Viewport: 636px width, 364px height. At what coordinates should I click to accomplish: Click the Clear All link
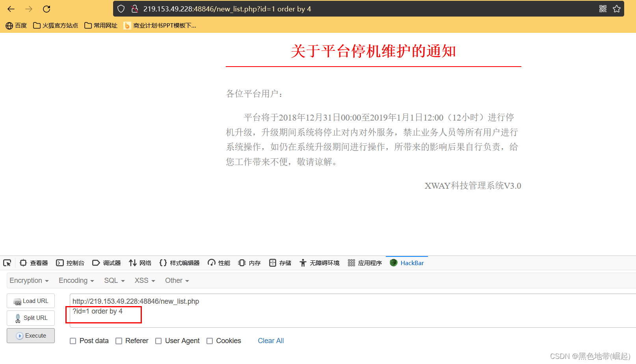271,341
